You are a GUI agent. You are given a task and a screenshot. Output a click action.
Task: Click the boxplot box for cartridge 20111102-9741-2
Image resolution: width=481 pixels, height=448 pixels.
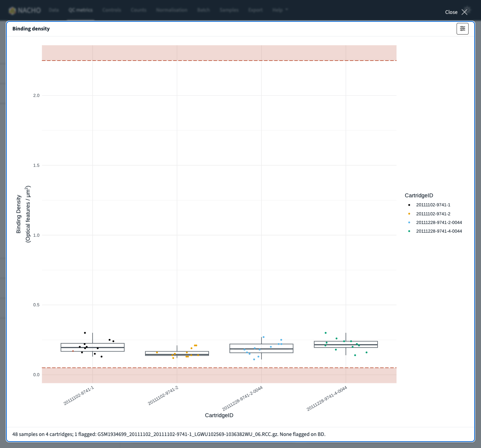click(x=177, y=353)
